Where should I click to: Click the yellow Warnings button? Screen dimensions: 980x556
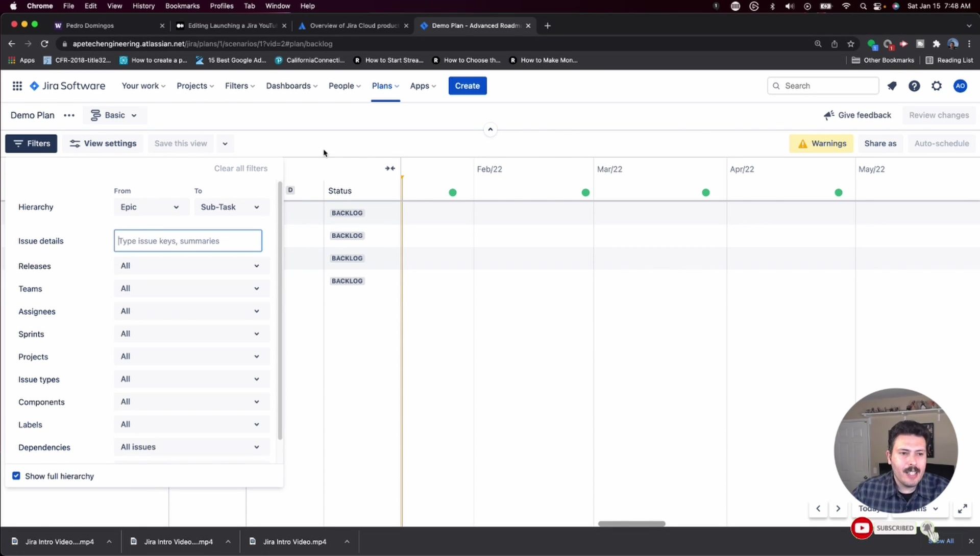(822, 143)
